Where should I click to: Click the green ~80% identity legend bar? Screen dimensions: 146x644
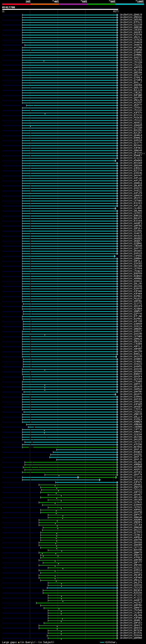coord(101,4)
